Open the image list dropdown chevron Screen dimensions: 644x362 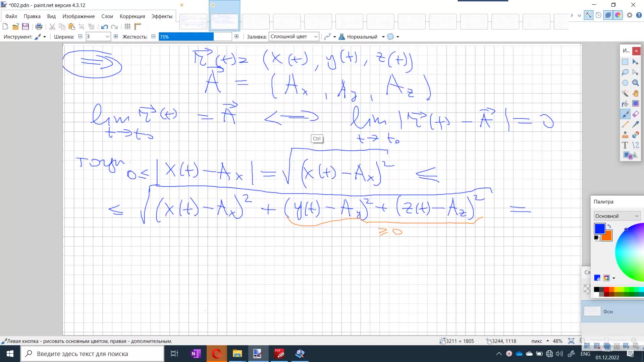[x=579, y=15]
